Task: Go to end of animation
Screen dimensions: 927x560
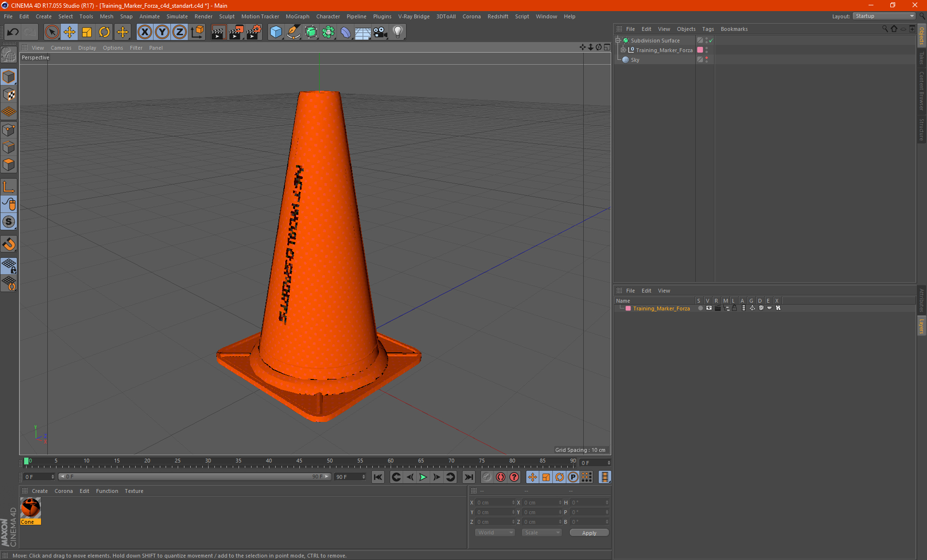Action: (x=468, y=477)
